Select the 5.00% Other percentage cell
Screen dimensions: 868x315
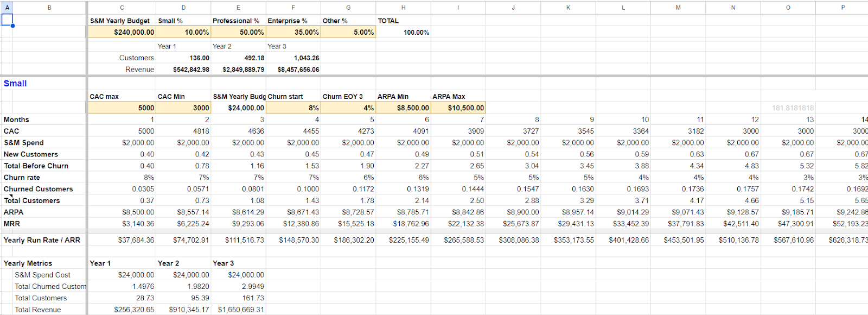coord(348,32)
